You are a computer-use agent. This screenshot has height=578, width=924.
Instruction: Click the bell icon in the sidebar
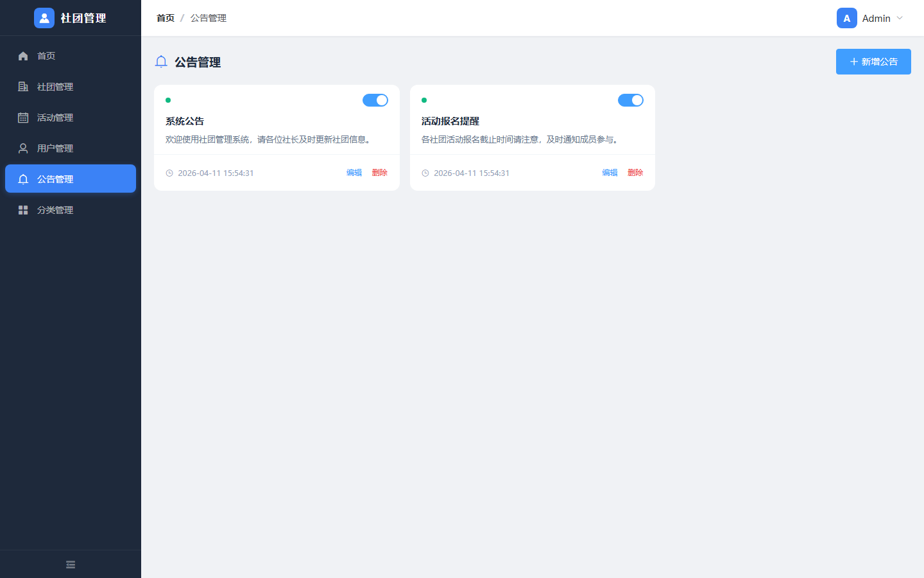(23, 179)
